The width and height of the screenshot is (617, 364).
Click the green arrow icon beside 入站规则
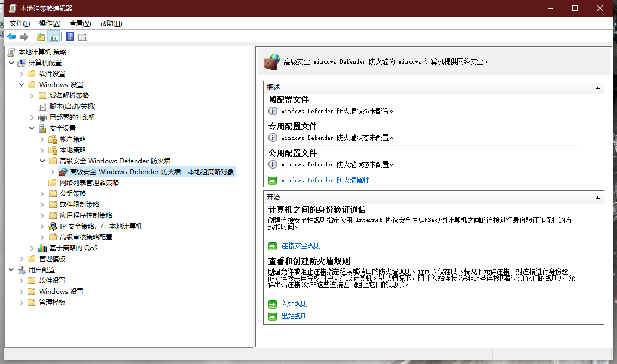(x=272, y=304)
